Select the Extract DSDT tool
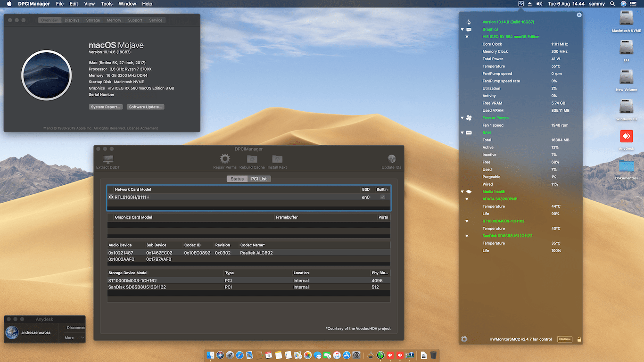 [x=107, y=159]
